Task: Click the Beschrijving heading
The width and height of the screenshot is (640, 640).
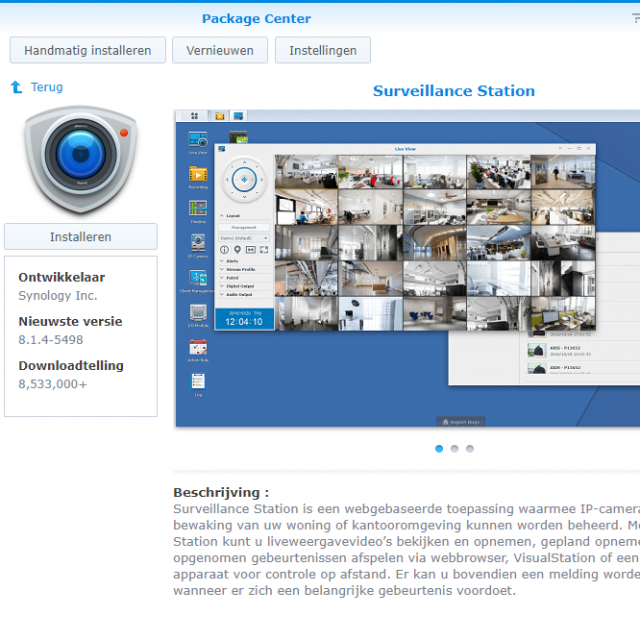Action: click(221, 492)
